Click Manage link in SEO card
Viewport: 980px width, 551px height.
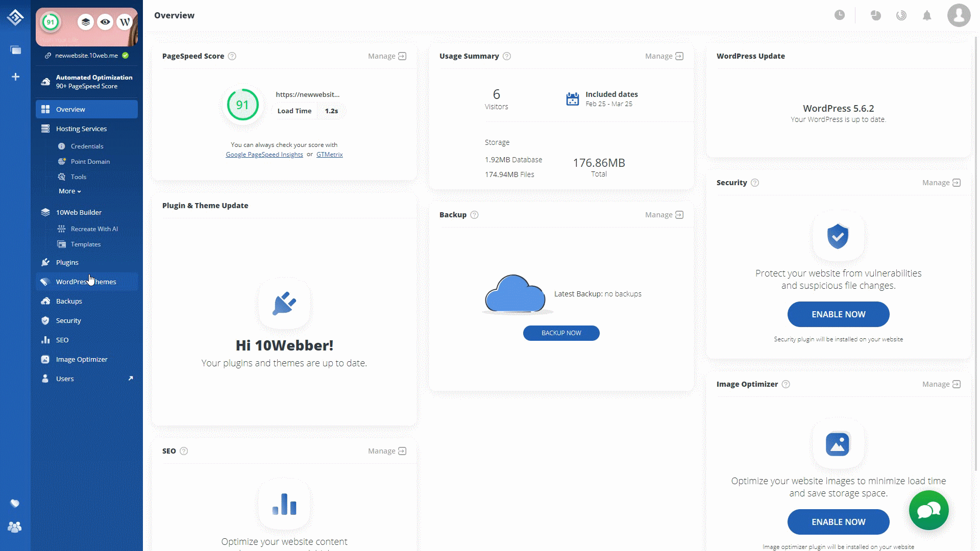pyautogui.click(x=387, y=451)
